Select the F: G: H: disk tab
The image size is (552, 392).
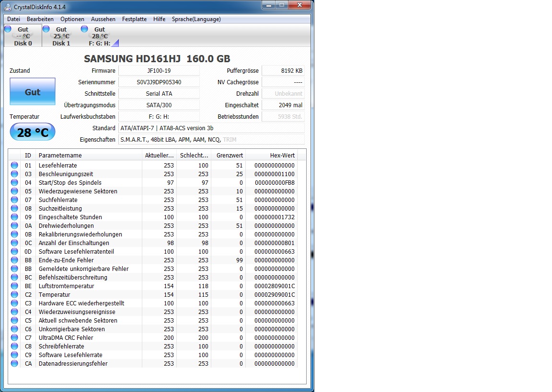pos(100,36)
